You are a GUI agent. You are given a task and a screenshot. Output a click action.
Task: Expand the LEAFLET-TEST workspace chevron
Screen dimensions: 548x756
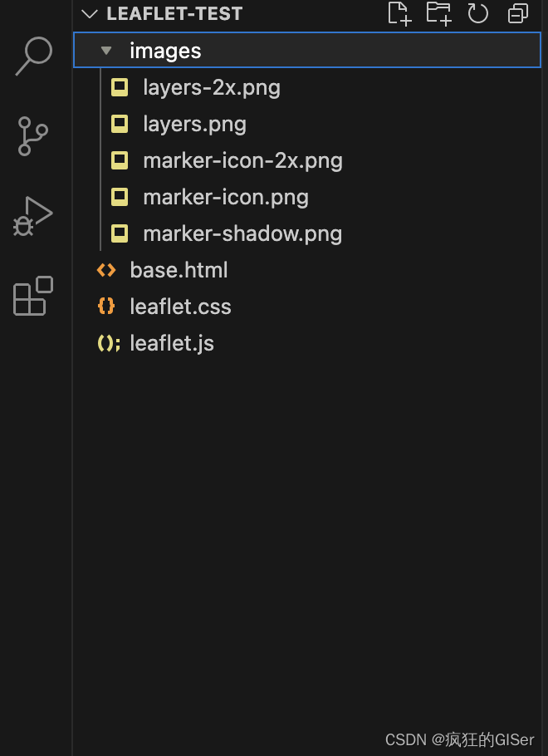click(89, 13)
